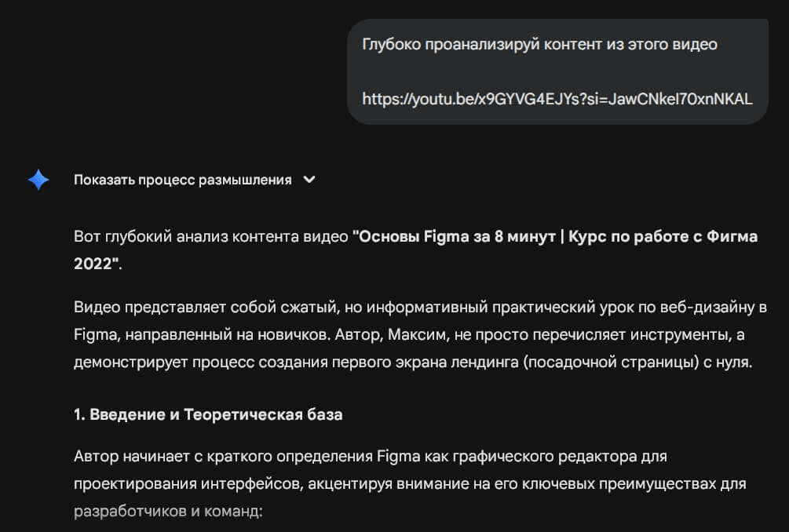Click the bold year "2022" in the title
The image size is (789, 532).
coord(94,263)
